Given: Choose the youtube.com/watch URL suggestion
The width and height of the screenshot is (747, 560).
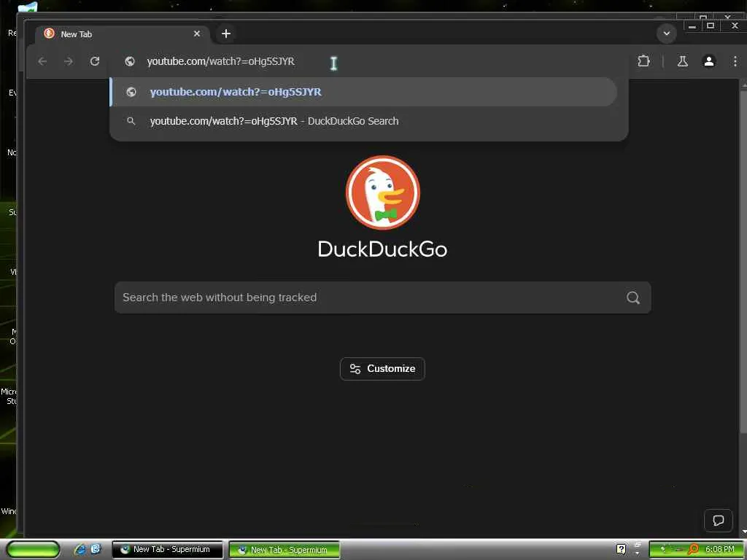Looking at the screenshot, I should coord(363,92).
